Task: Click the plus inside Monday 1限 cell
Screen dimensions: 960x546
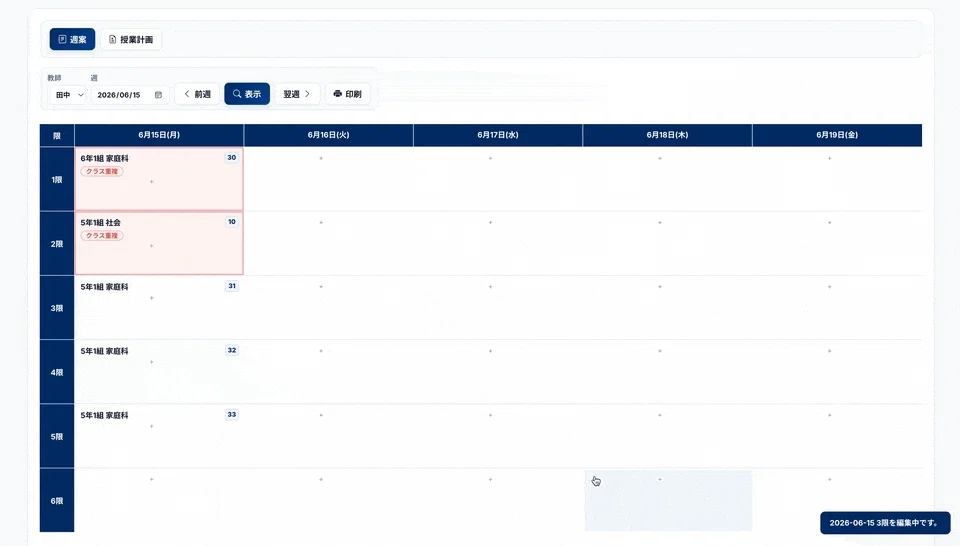Action: coord(152,182)
